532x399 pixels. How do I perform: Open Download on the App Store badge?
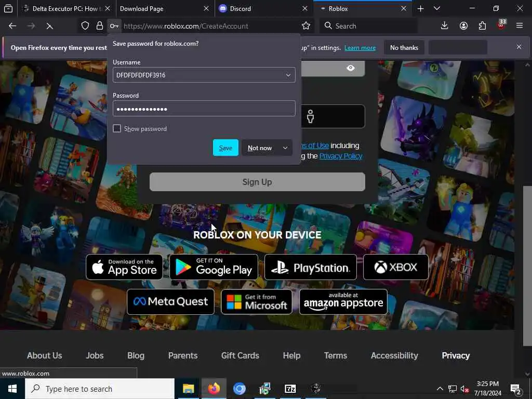click(124, 267)
